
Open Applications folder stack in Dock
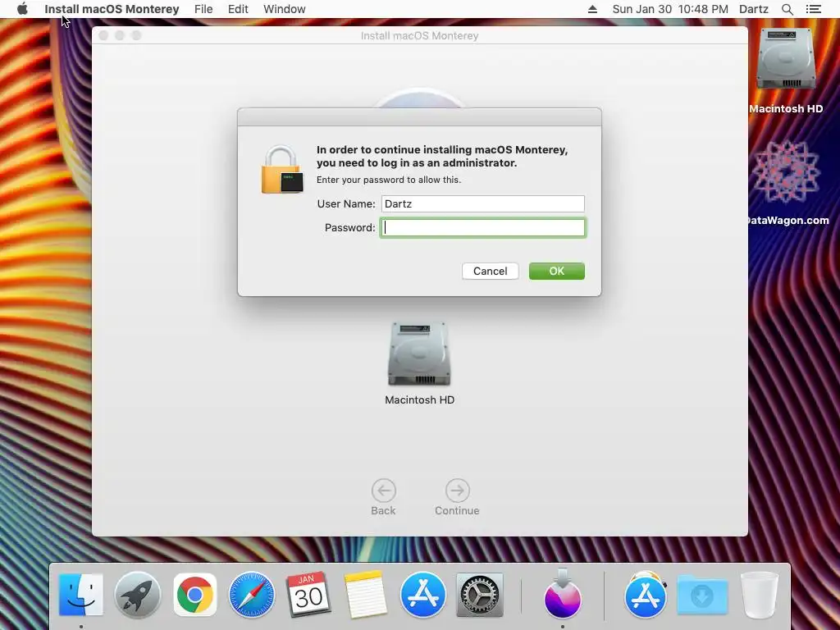(645, 595)
